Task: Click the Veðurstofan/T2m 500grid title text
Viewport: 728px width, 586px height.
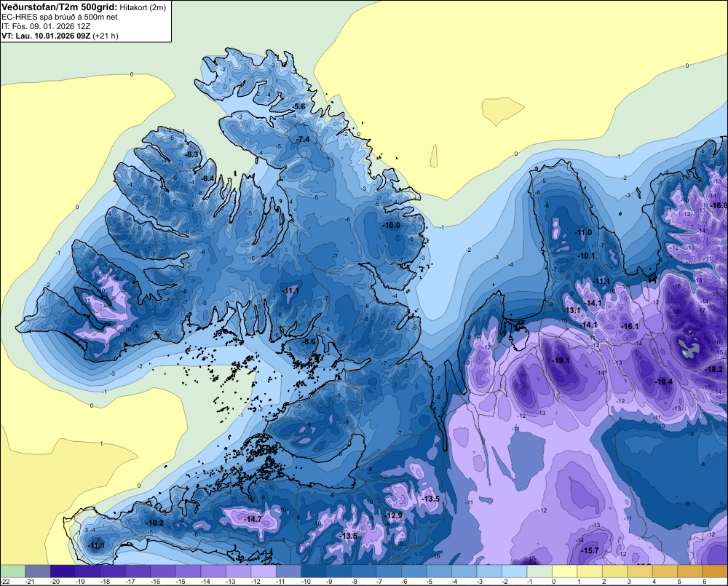Action: click(x=59, y=7)
